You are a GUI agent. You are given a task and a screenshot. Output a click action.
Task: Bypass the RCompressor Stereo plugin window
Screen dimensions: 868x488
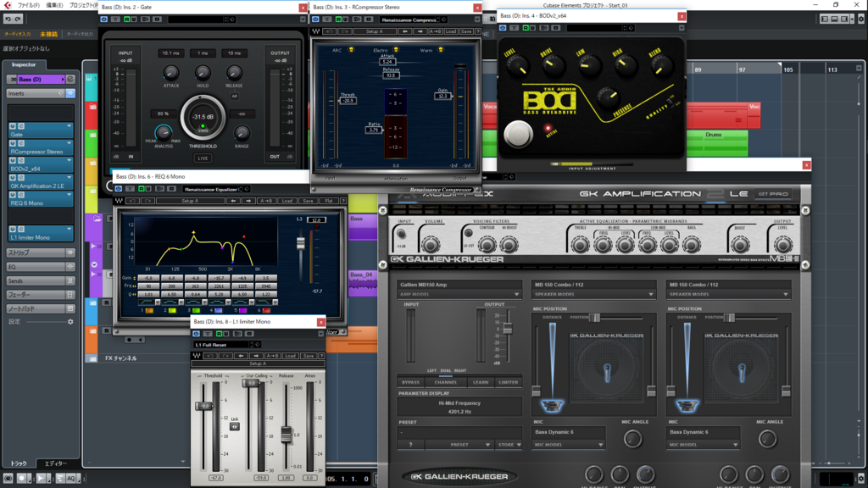pos(315,19)
